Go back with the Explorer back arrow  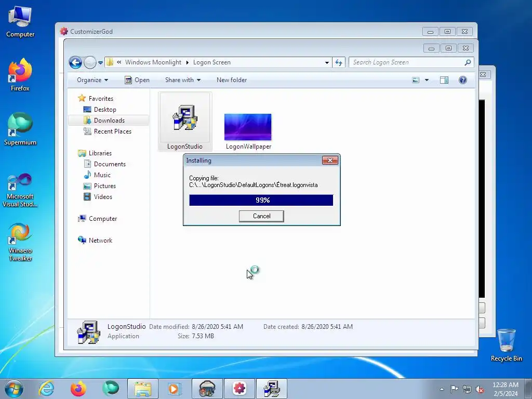[75, 62]
